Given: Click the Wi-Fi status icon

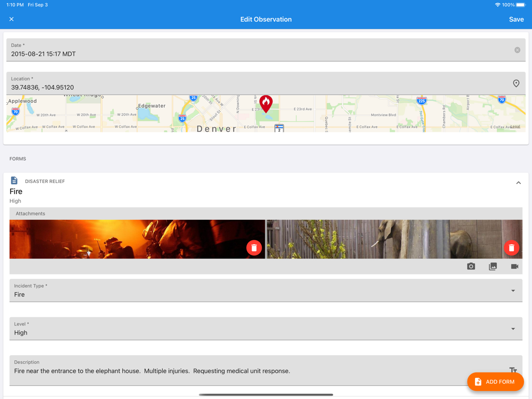Looking at the screenshot, I should tap(497, 5).
